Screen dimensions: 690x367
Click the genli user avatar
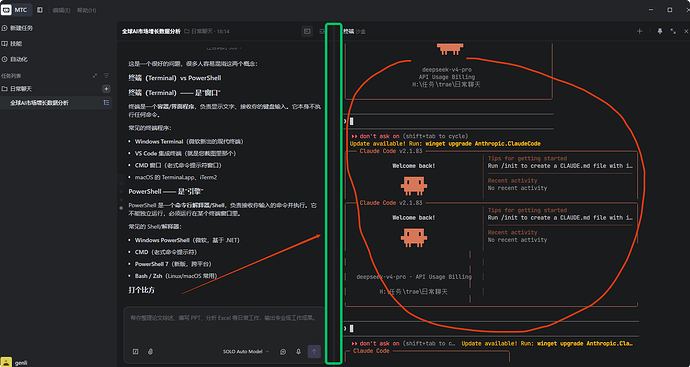click(x=6, y=362)
